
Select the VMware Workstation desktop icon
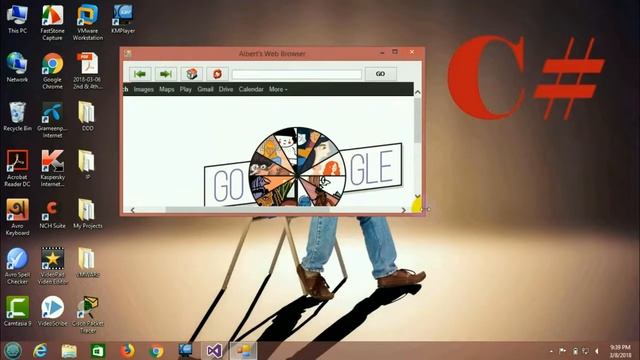88,22
